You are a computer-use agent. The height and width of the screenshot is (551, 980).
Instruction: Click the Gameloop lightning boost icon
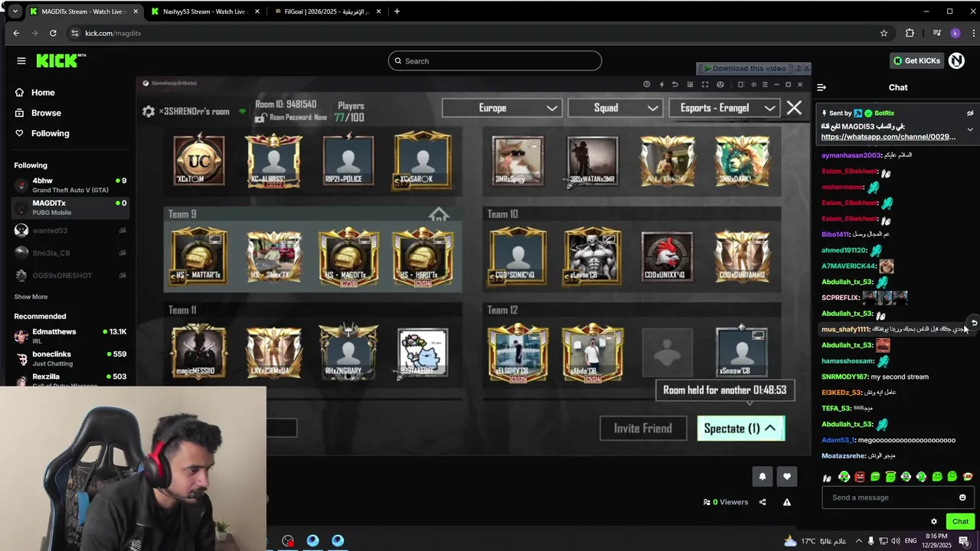click(x=661, y=84)
